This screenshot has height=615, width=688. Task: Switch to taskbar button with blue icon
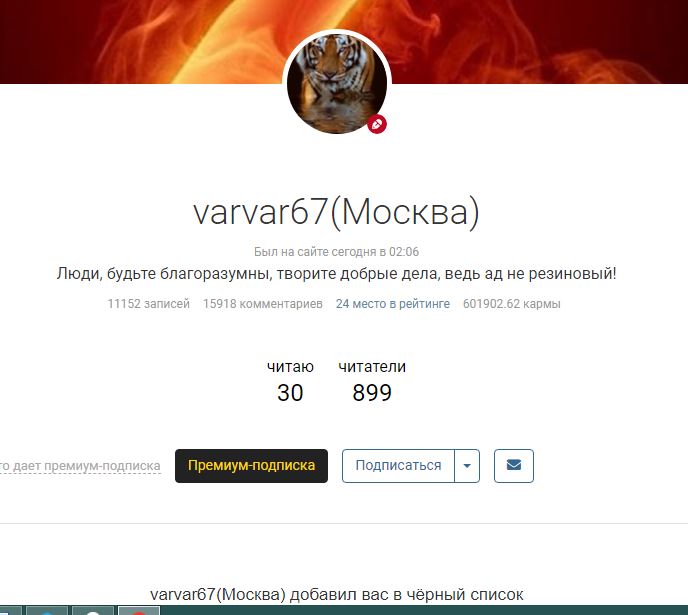[x=47, y=610]
